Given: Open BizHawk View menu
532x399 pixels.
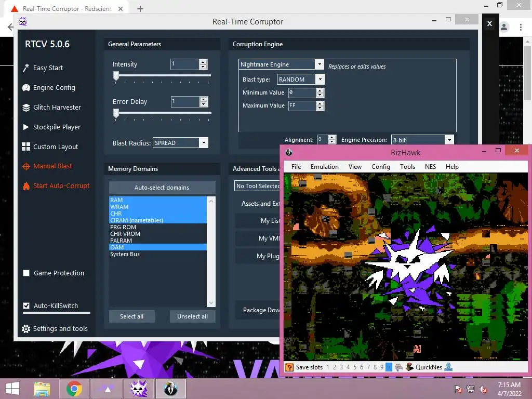Looking at the screenshot, I should [x=355, y=167].
